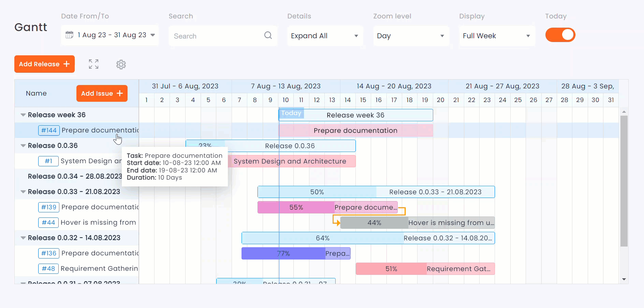Click the #144 issue badge
Screen dimensions: 644x308
click(x=49, y=130)
